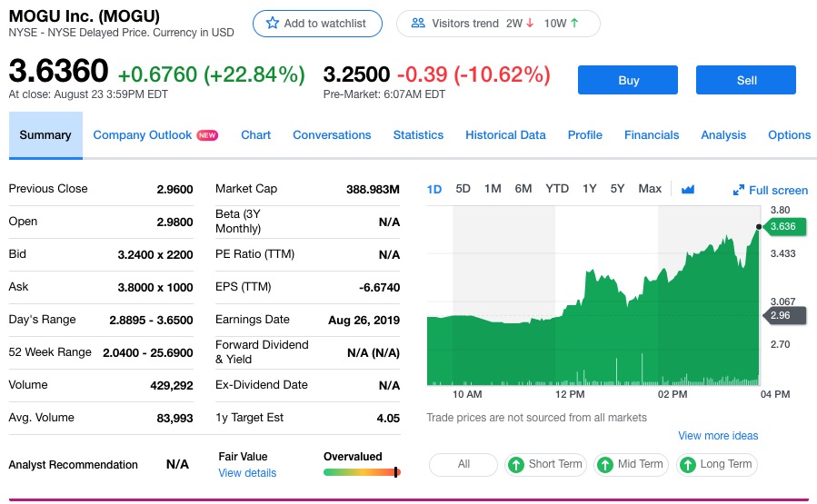Click Add to watchlist button
This screenshot has width=817, height=504.
[317, 24]
